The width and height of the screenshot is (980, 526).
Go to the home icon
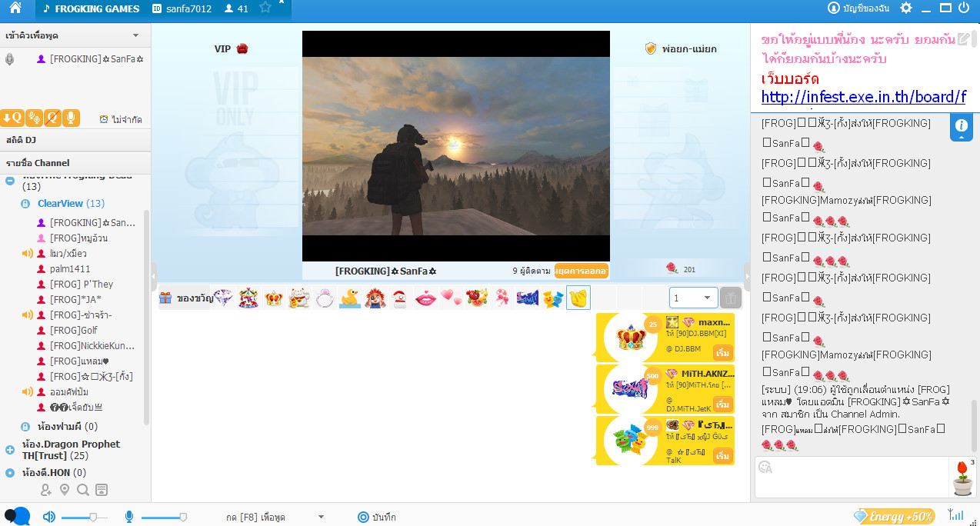(15, 8)
